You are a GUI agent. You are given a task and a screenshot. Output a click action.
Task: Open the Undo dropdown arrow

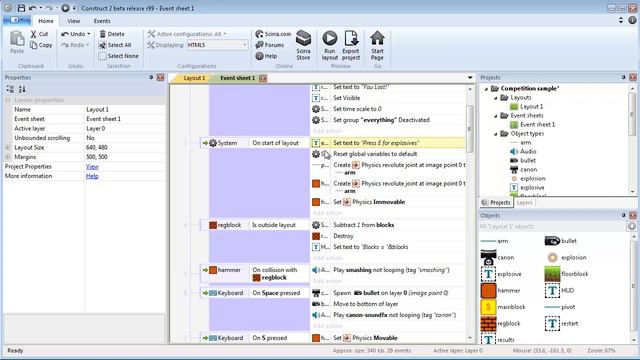[x=89, y=34]
